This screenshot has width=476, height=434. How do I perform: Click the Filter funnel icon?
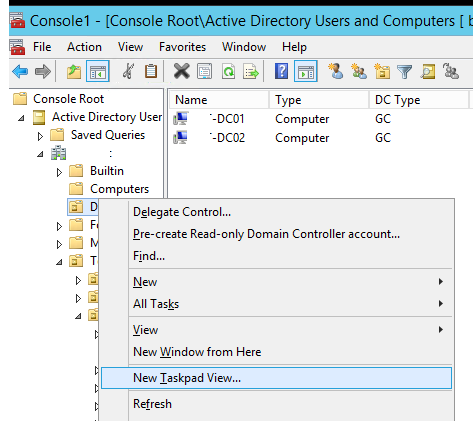[x=405, y=71]
